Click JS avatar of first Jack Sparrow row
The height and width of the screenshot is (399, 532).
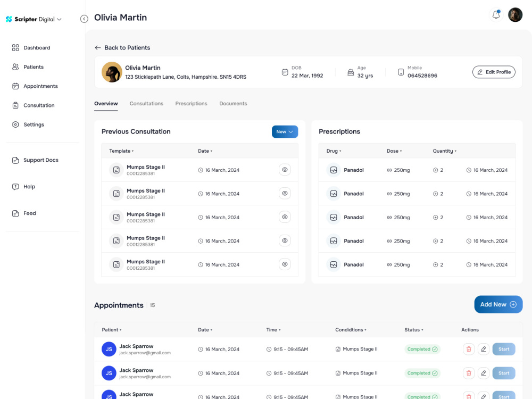tap(109, 349)
